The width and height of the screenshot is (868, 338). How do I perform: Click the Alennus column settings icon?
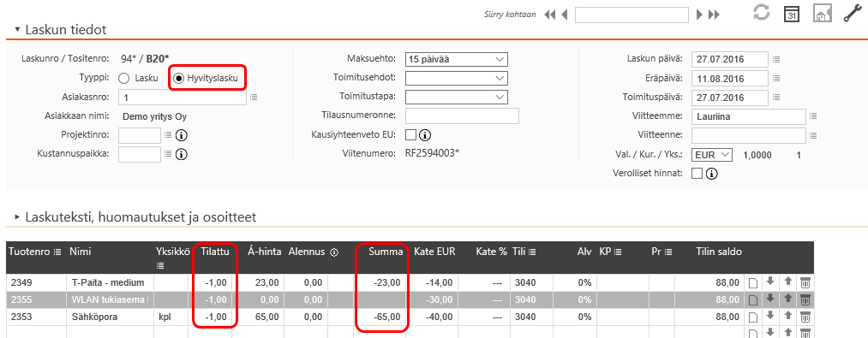[x=334, y=252]
